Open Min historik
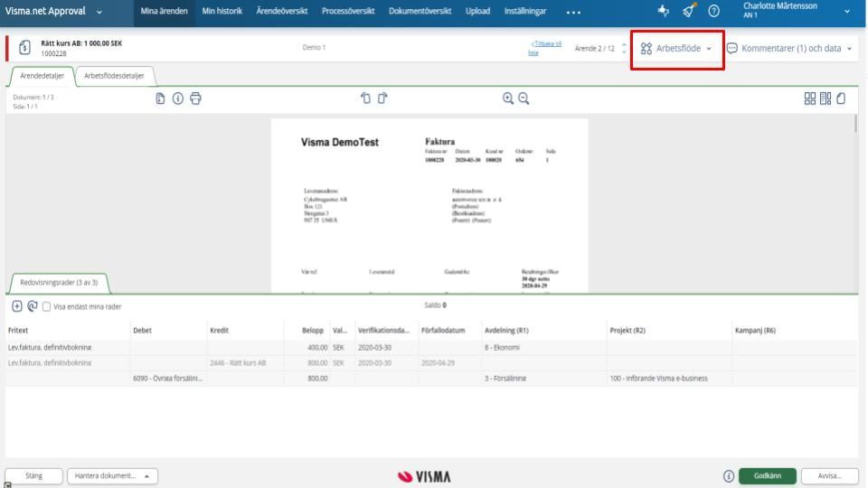Image resolution: width=868 pixels, height=488 pixels. point(222,11)
